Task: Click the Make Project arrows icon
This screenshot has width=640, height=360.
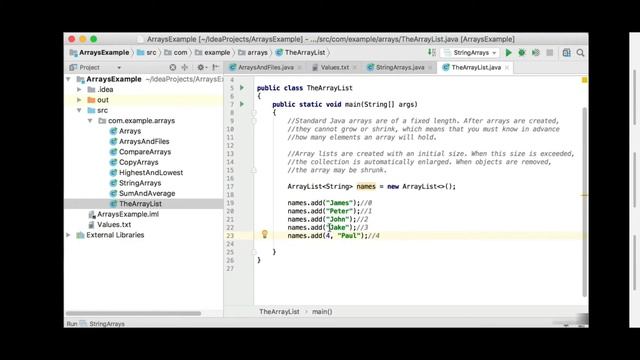Action: coord(431,53)
